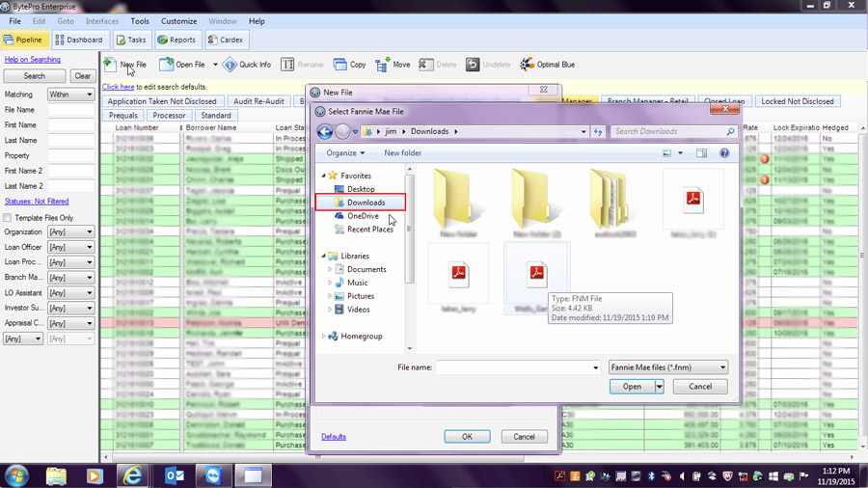Click the Windows Start button
Image resolution: width=868 pixels, height=488 pixels.
(x=16, y=475)
